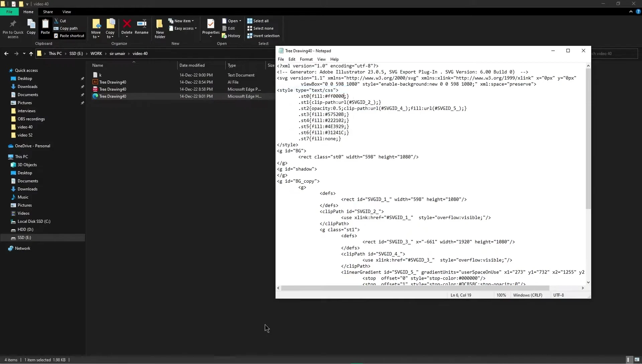Click Select all in ribbon

(258, 21)
